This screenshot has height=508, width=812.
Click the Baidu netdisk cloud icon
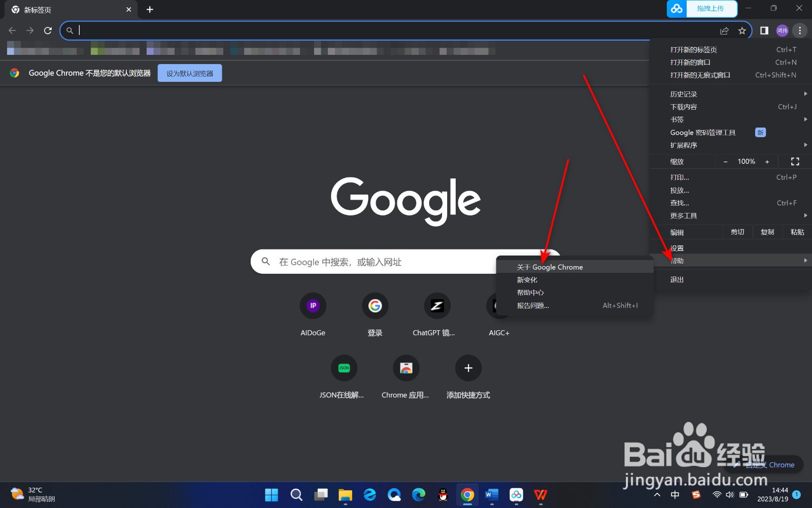(x=676, y=9)
